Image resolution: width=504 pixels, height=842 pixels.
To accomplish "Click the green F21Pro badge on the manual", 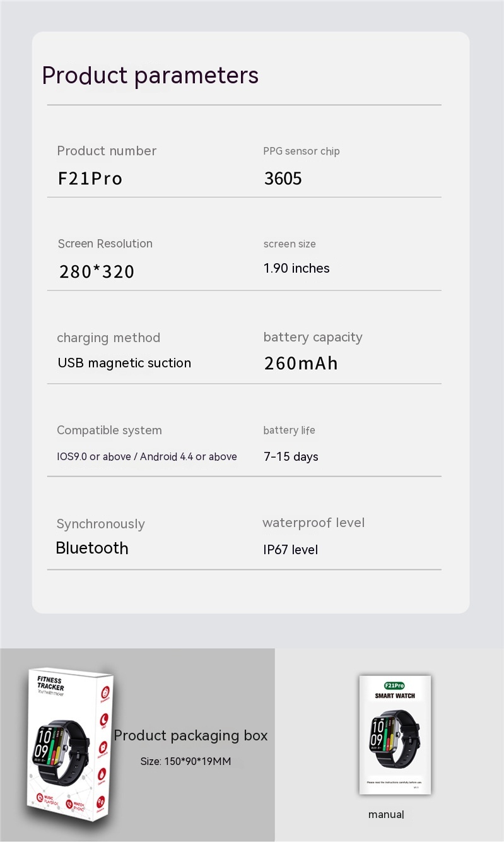I will (394, 685).
